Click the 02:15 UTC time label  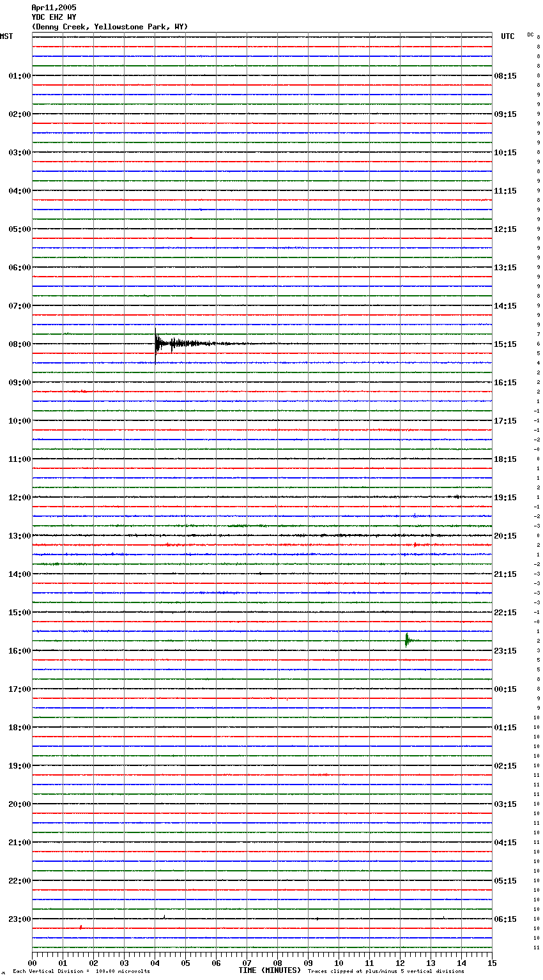tap(505, 766)
